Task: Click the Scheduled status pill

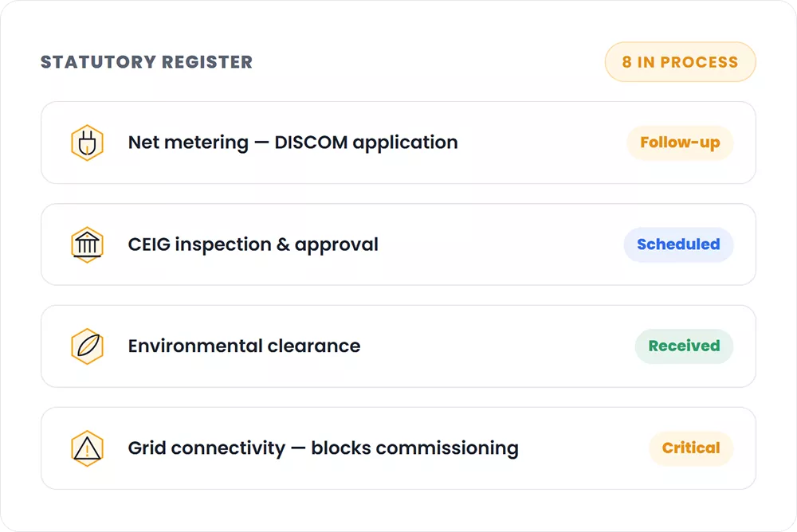Action: 678,244
